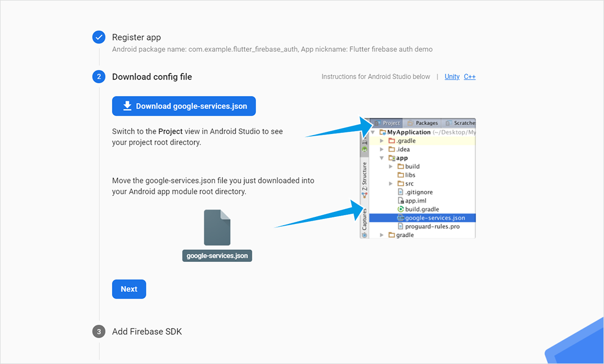604x364 pixels.
Task: Click the Z: Structure side panel icon
Action: click(364, 195)
